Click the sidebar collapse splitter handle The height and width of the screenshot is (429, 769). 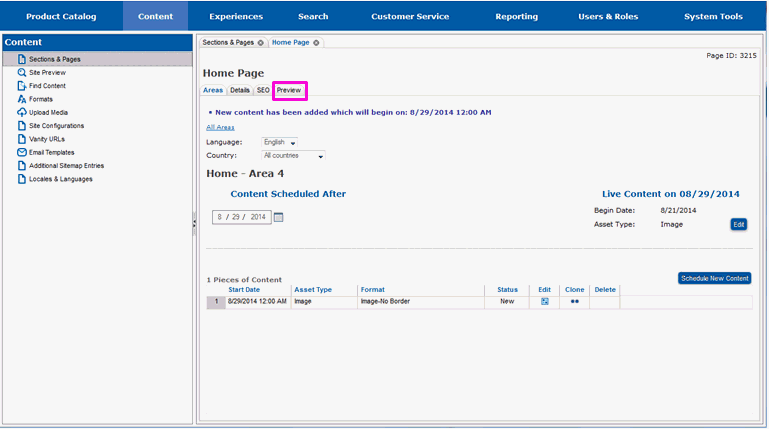(x=194, y=224)
